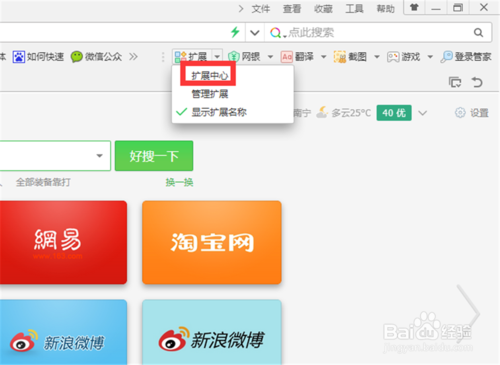Click the 全部装备靠打 hot search link
Image resolution: width=500 pixels, height=365 pixels.
(43, 182)
